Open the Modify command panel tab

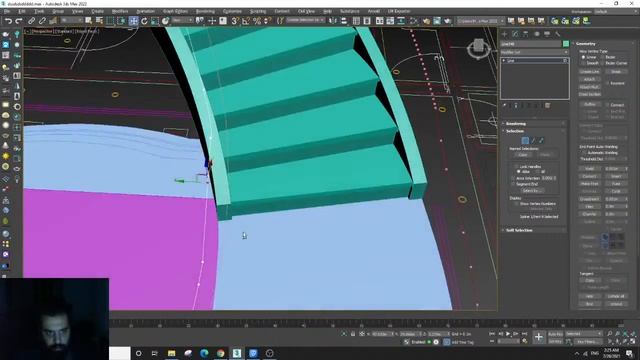pos(515,34)
